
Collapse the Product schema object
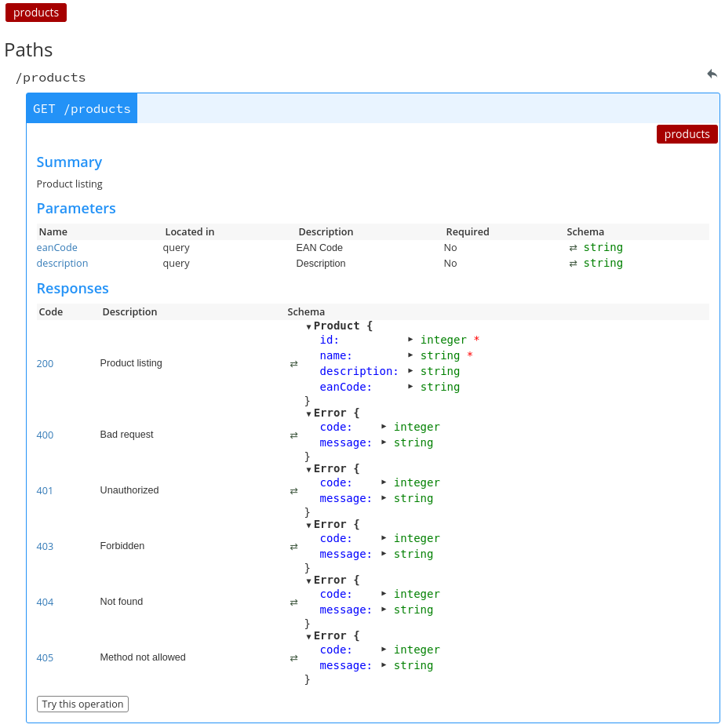click(309, 326)
